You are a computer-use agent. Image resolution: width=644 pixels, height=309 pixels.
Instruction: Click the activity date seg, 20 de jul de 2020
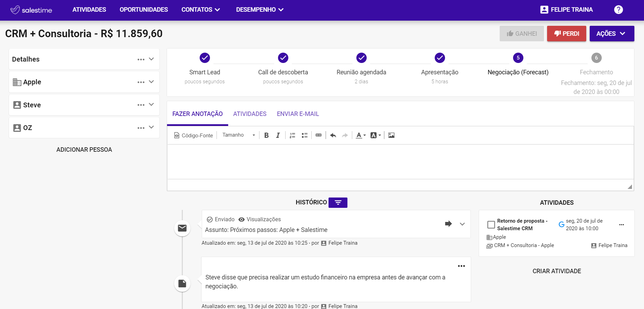tap(584, 225)
